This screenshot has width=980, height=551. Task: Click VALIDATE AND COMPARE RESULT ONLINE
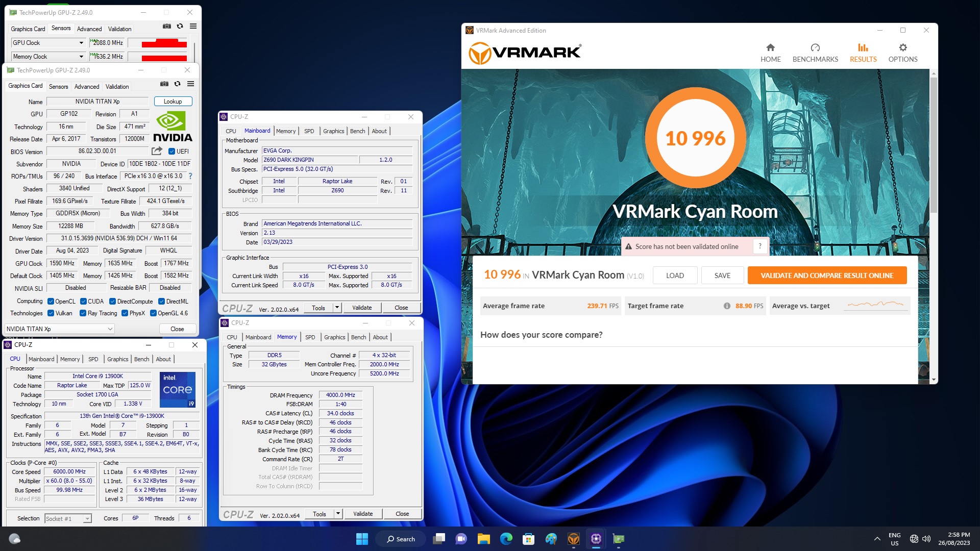tap(827, 275)
